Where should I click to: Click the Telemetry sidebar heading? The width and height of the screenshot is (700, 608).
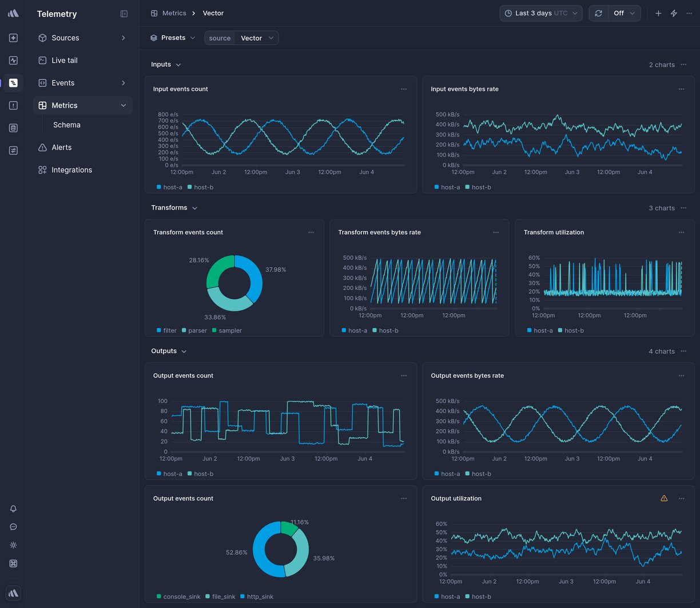click(57, 14)
